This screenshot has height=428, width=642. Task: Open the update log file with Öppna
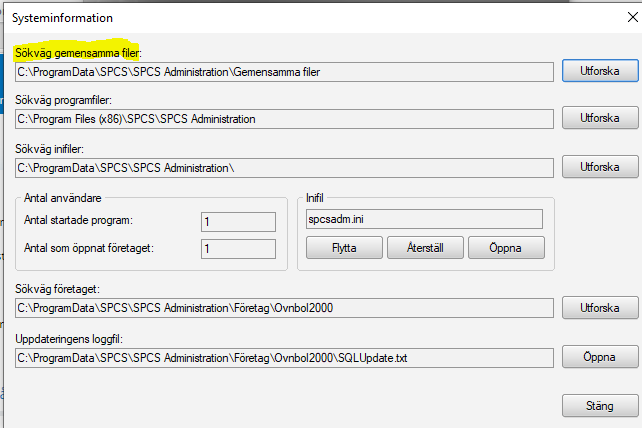coord(600,356)
